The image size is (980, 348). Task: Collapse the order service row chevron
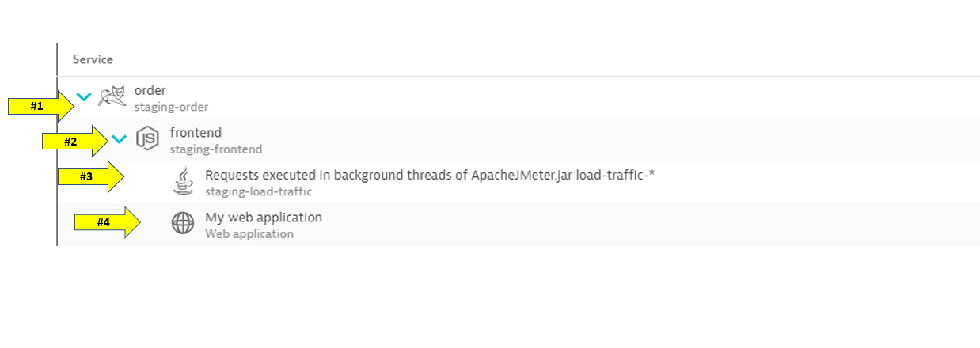[84, 97]
